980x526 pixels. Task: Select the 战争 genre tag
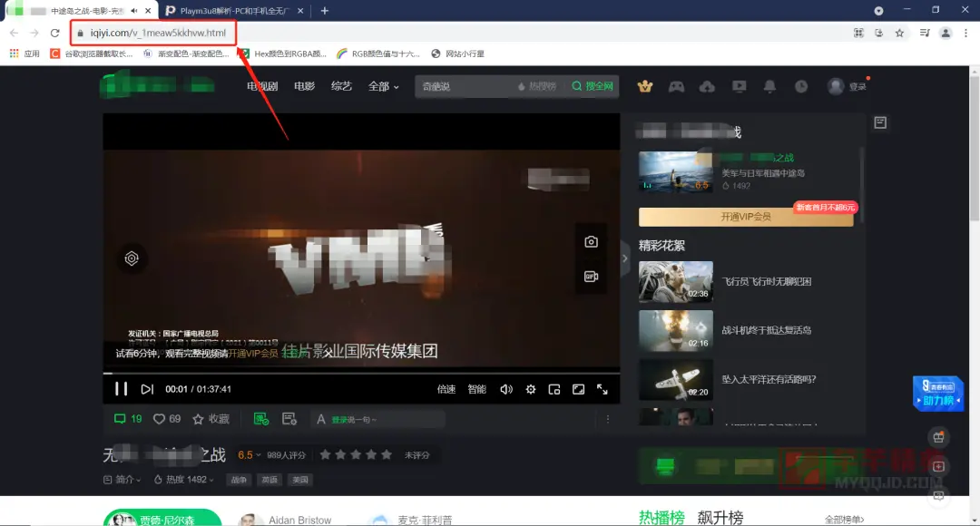point(239,480)
